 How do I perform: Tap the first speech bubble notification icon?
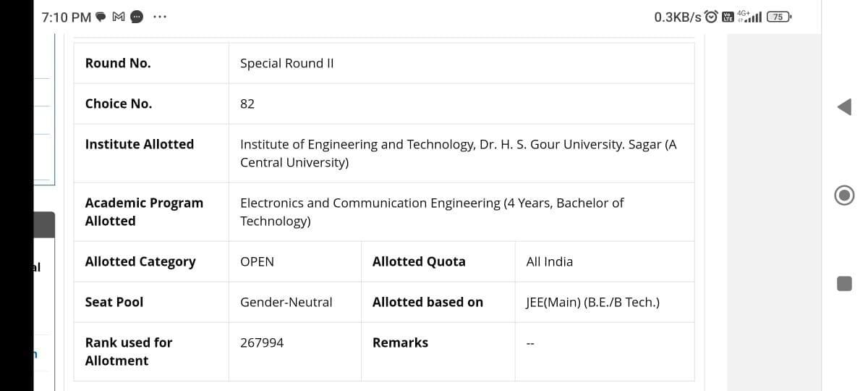tap(101, 17)
